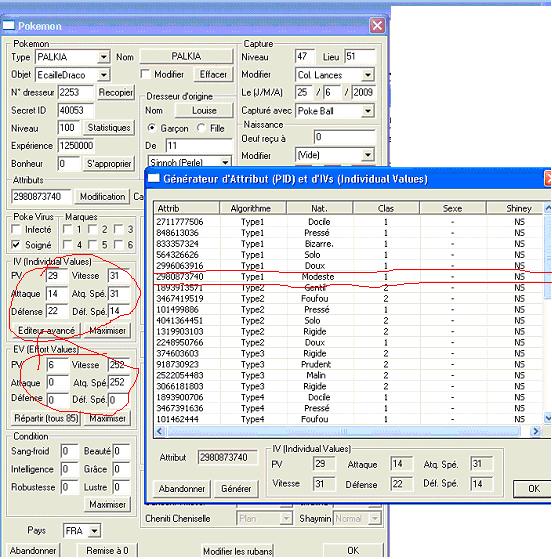Close the Pokemon window
The height and width of the screenshot is (559, 552).
pyautogui.click(x=377, y=25)
